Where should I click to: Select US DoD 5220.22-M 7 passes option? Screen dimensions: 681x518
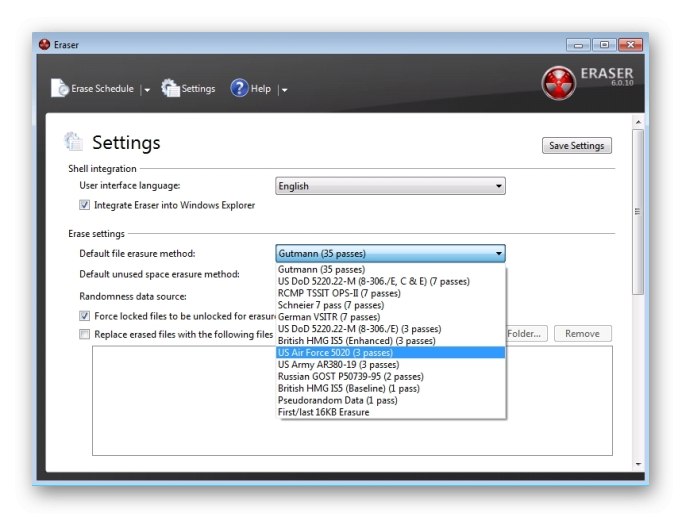click(x=390, y=281)
